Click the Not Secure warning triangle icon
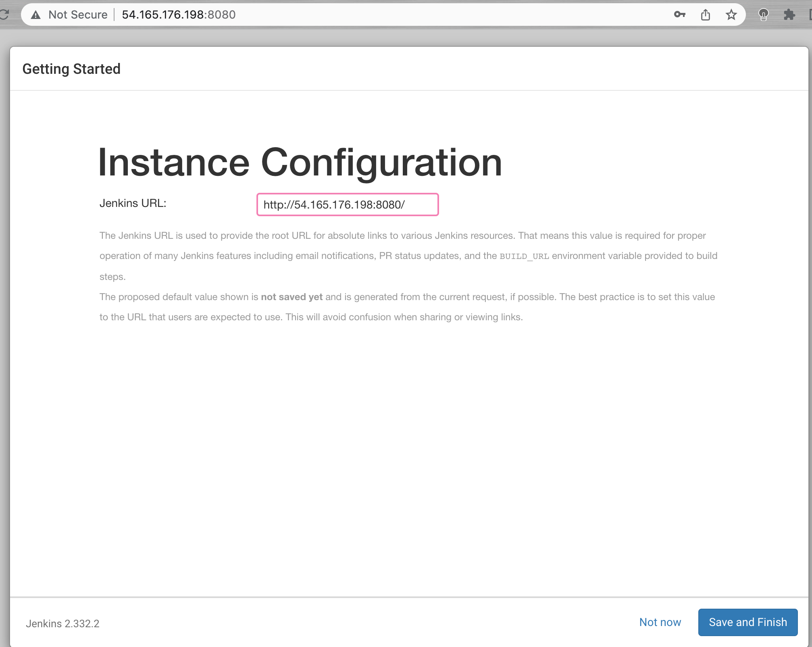The image size is (812, 647). point(36,15)
